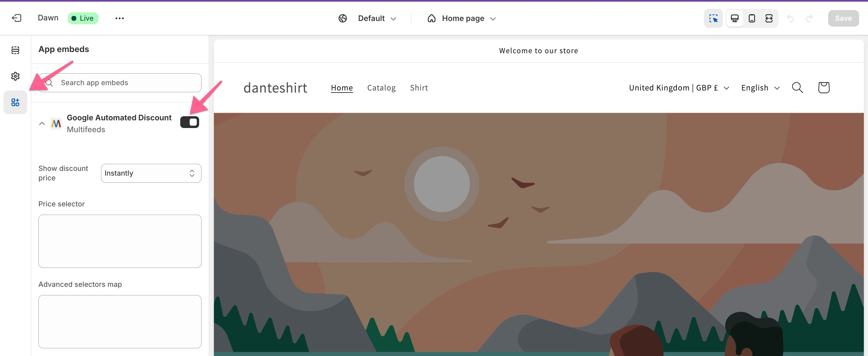868x356 pixels.
Task: Click the redo arrow
Action: [809, 18]
